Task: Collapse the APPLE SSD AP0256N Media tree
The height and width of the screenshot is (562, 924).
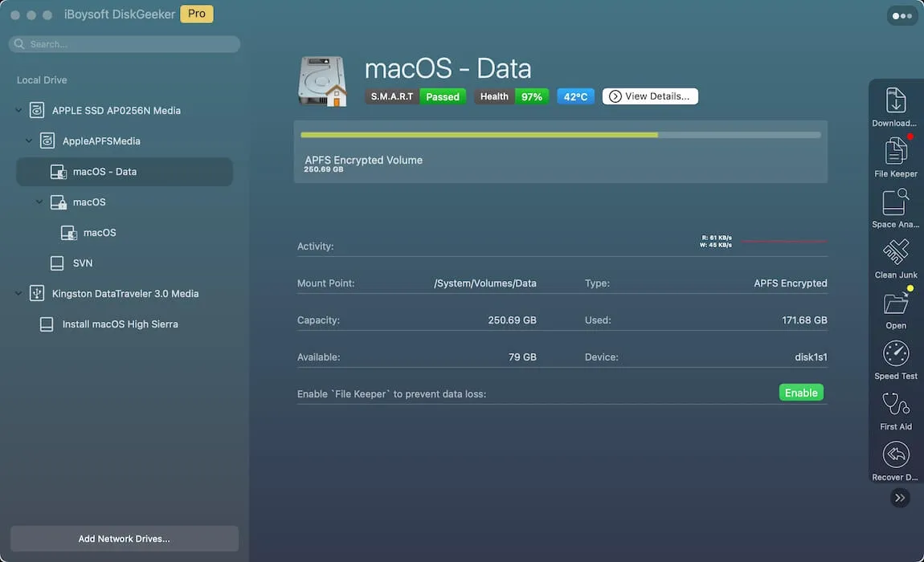Action: pyautogui.click(x=18, y=110)
